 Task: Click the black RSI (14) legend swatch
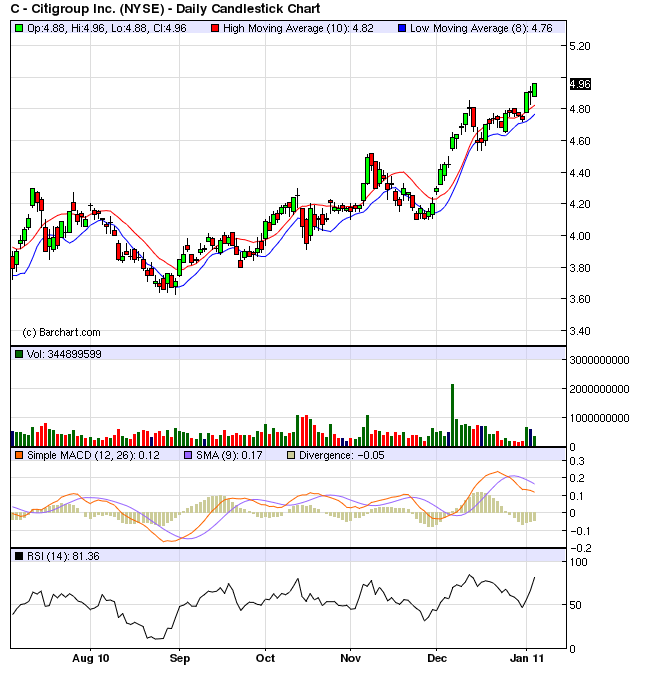click(19, 556)
